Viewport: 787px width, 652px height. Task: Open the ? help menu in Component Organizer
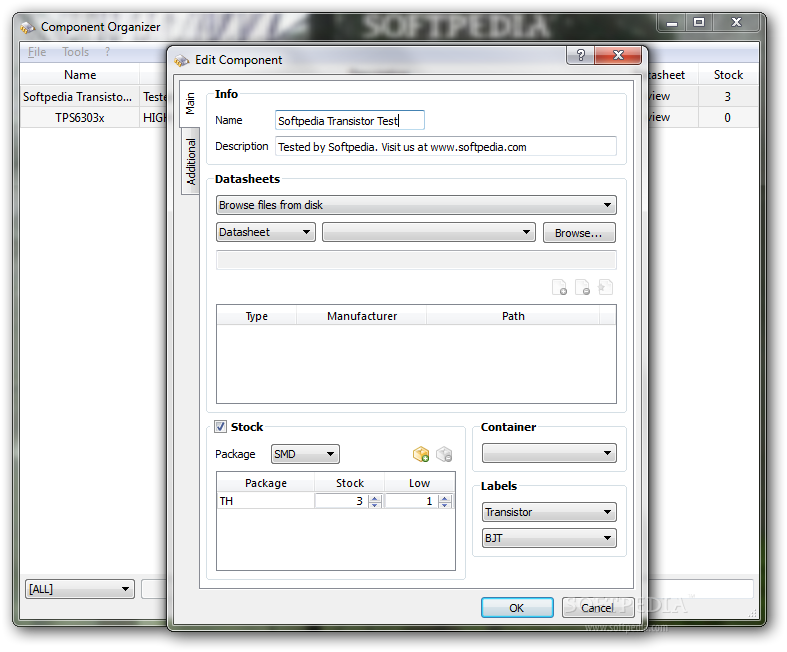[107, 52]
